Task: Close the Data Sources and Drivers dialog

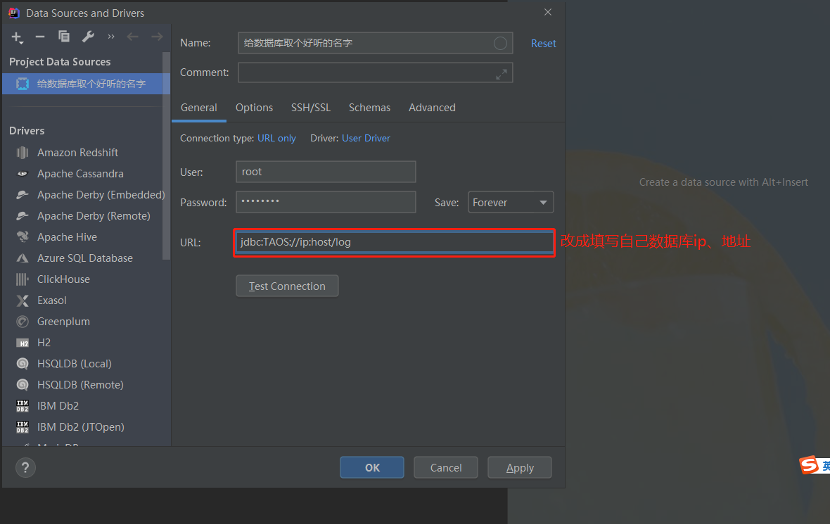Action: pyautogui.click(x=548, y=12)
